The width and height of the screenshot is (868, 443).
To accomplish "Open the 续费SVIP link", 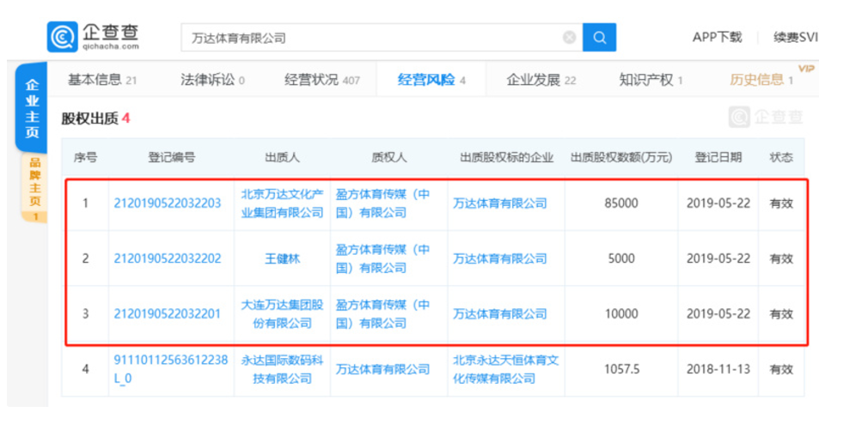I will click(796, 37).
